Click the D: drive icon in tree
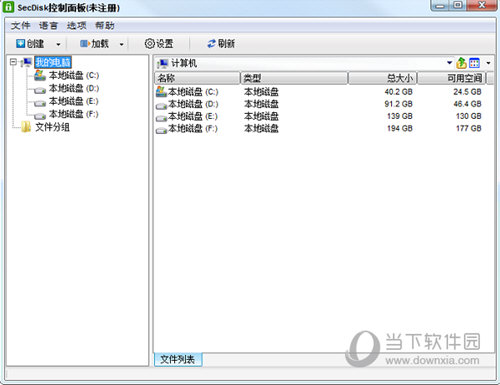 40,90
